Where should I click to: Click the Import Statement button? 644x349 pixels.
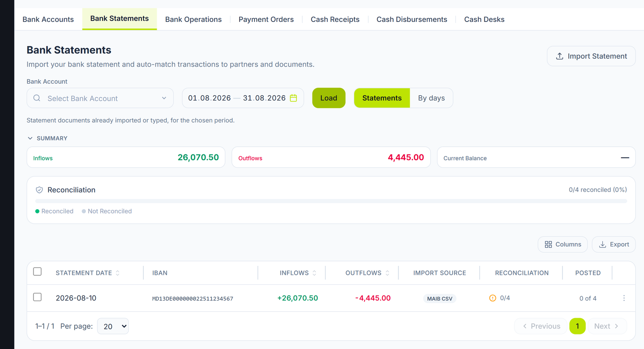(x=591, y=56)
